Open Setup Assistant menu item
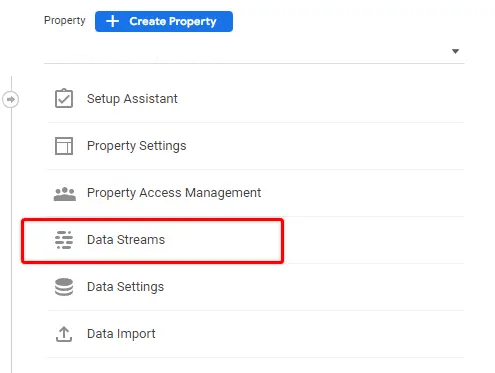This screenshot has width=495, height=373. pyautogui.click(x=256, y=99)
